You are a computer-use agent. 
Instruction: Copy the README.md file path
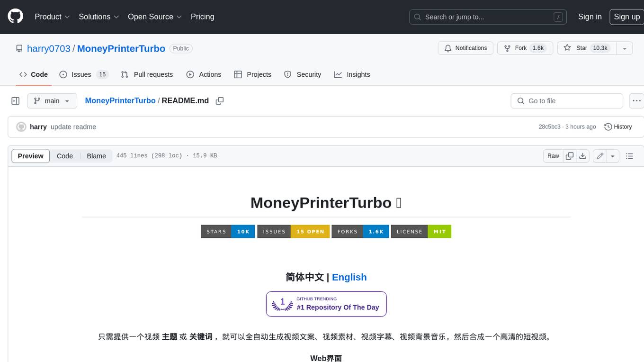click(x=219, y=101)
